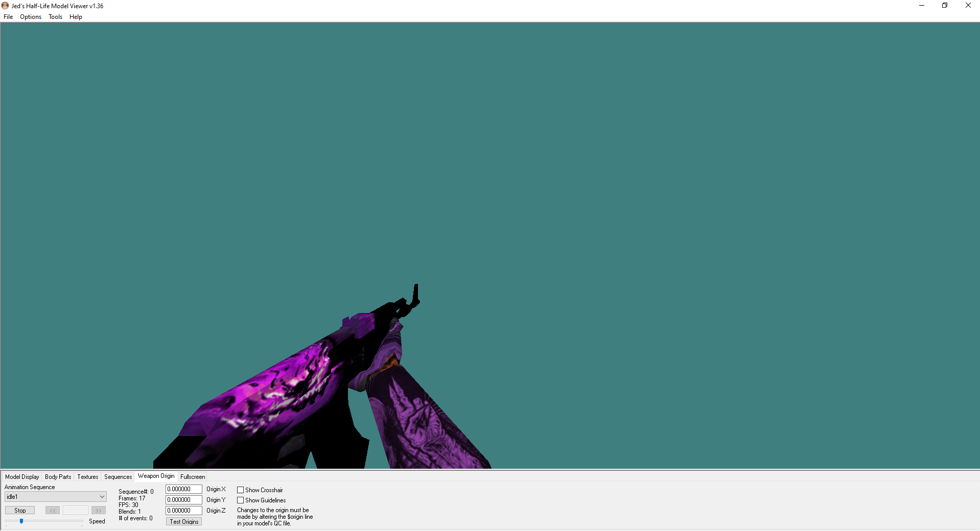Click the Stop animation button

point(20,511)
